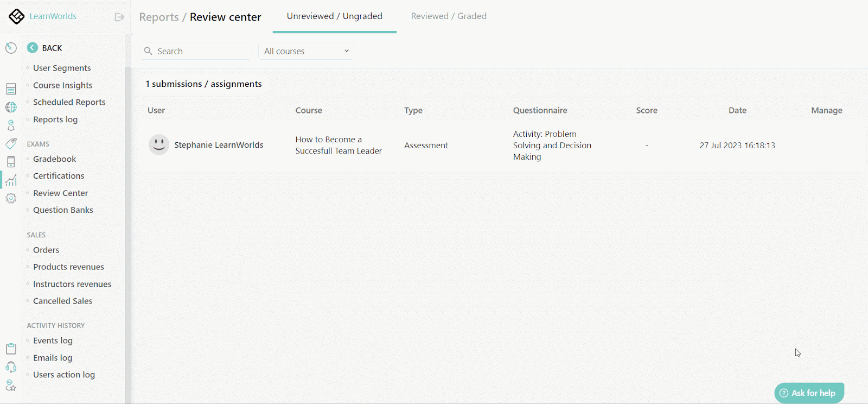Viewport: 868px width, 404px height.
Task: Click the Reports breadcrumb link
Action: click(x=158, y=17)
